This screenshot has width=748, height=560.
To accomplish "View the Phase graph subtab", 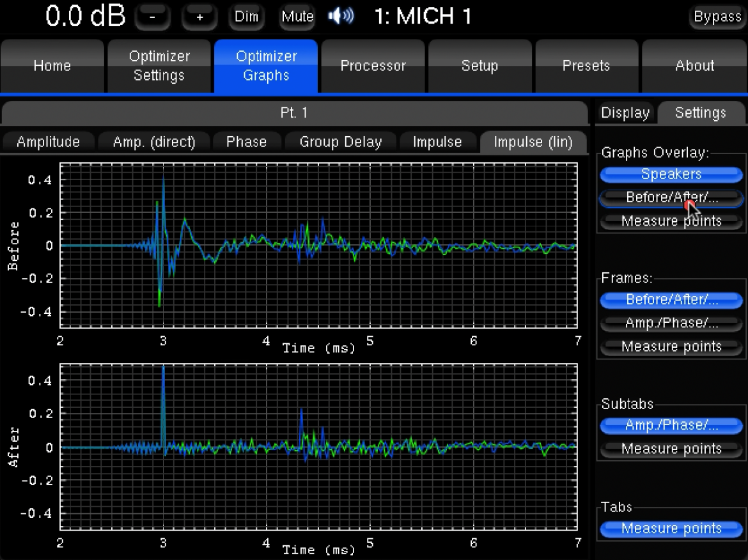I will (246, 142).
